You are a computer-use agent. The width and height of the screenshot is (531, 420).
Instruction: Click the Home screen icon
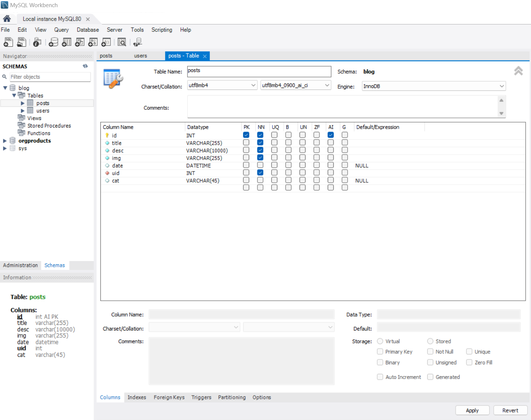(x=7, y=19)
